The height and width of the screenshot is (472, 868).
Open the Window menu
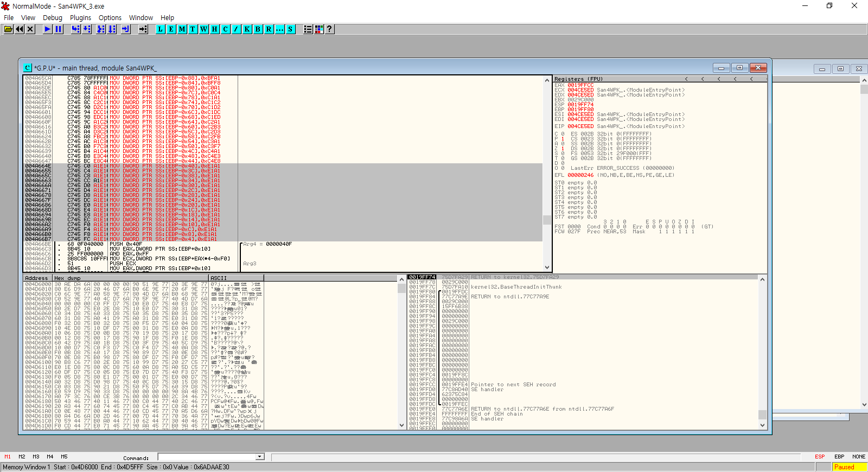click(141, 18)
